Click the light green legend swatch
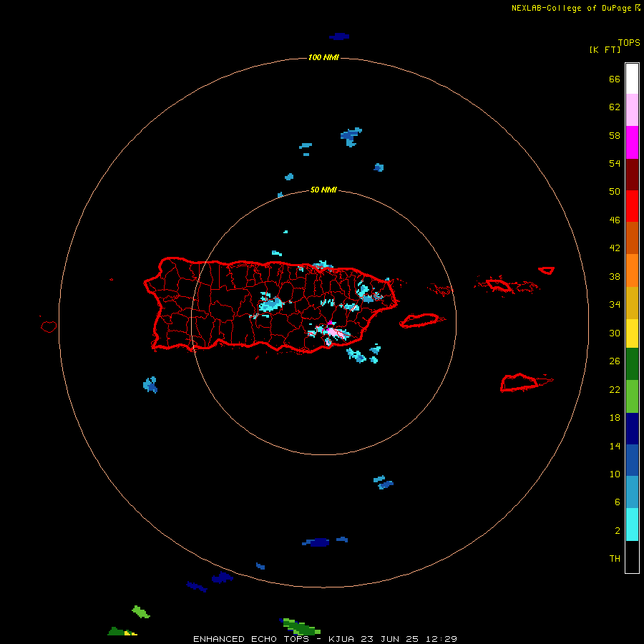 point(632,396)
